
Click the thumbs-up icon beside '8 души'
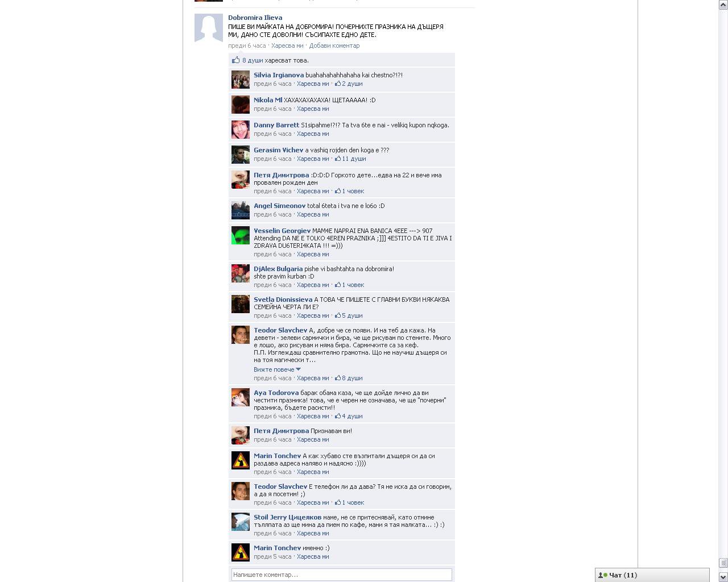[235, 60]
